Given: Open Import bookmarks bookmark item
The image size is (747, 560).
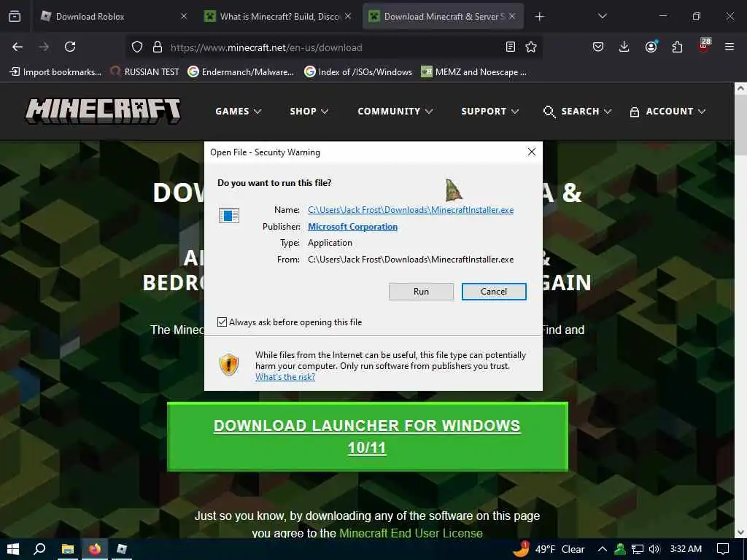Looking at the screenshot, I should 55,72.
